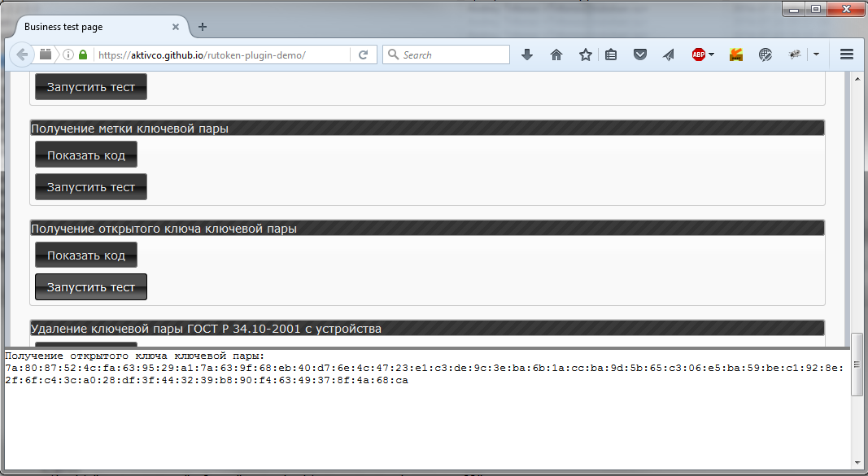
Task: Open the Adblock Plus icon
Action: (698, 55)
